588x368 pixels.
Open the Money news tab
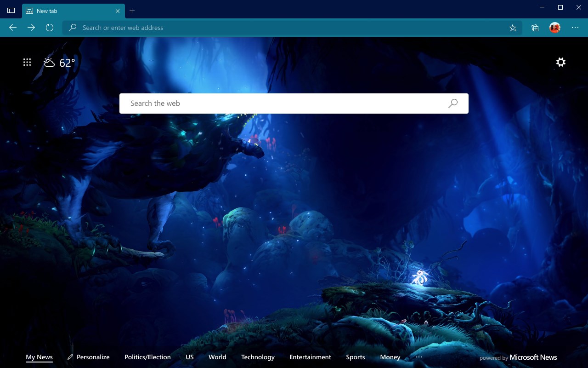coord(390,357)
